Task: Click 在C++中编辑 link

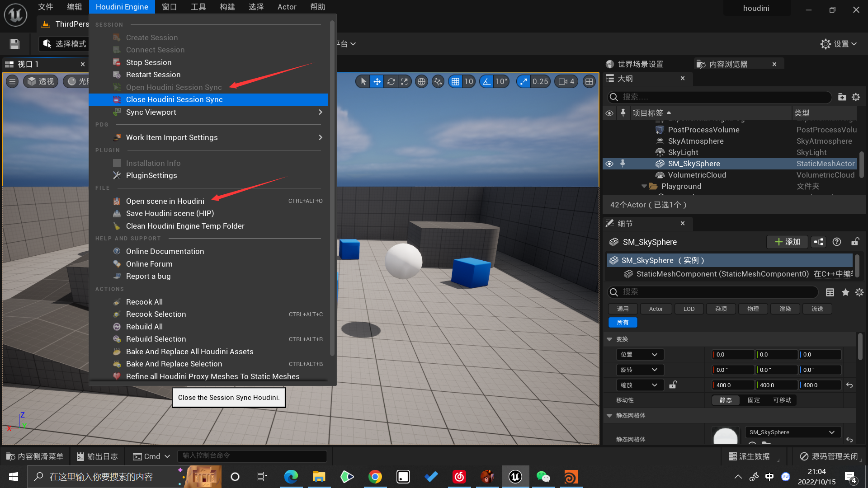Action: (x=833, y=274)
